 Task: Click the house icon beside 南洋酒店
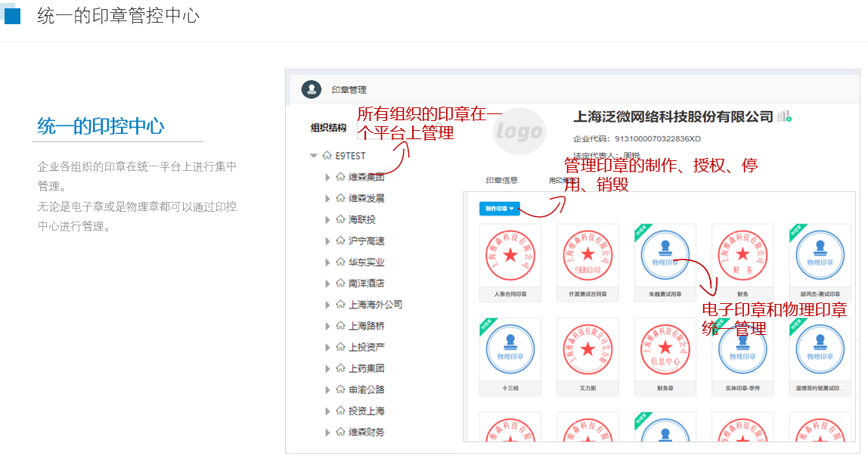coord(340,284)
